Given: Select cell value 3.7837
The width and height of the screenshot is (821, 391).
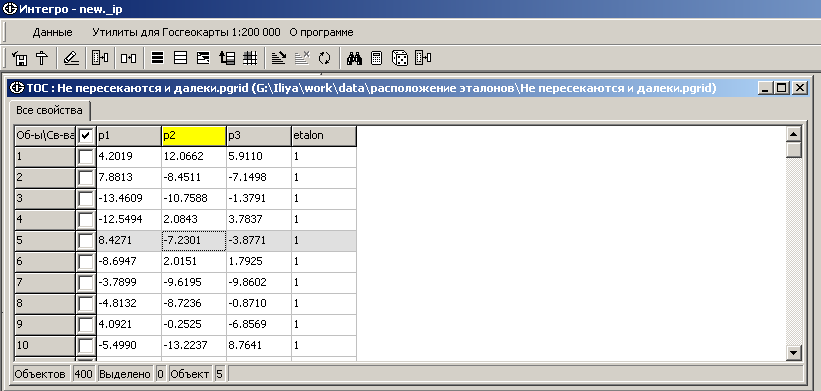Looking at the screenshot, I should tap(259, 219).
